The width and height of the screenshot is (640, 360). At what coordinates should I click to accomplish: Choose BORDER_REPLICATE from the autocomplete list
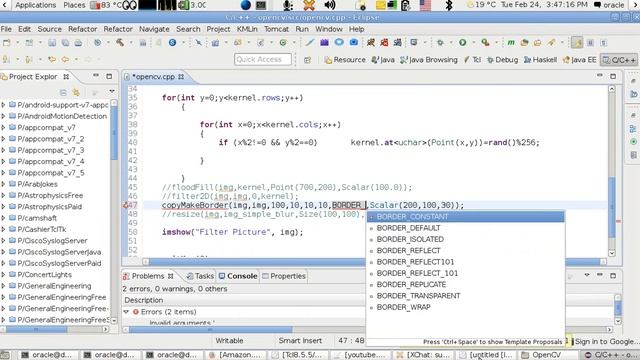click(465, 284)
